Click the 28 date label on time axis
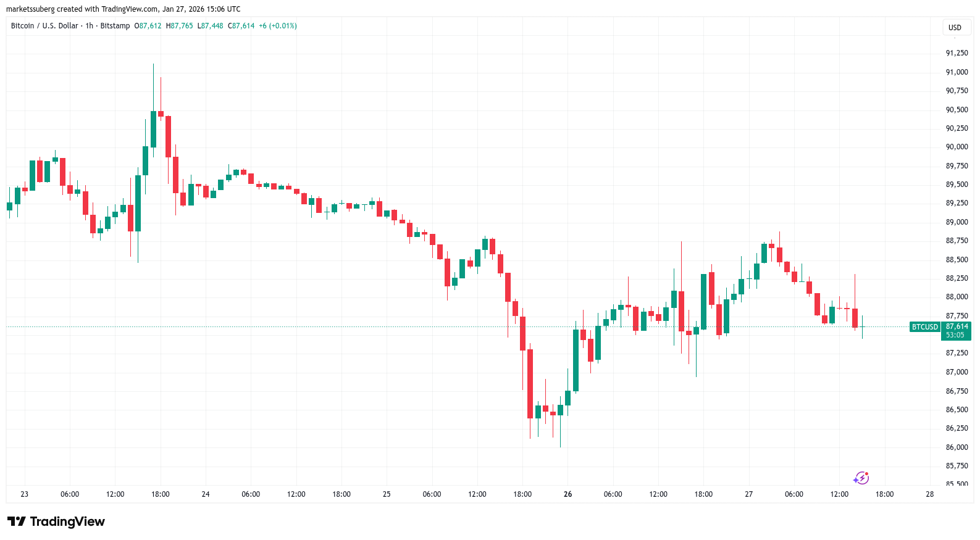 pos(929,494)
